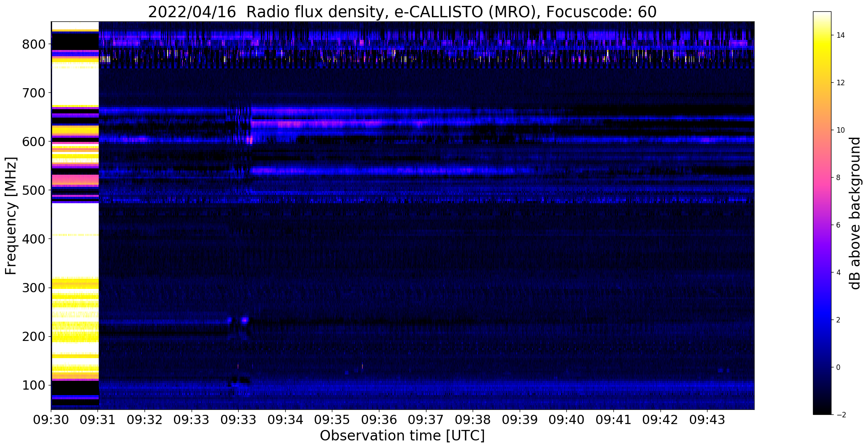The image size is (868, 448).
Task: Click the 100 frequency tick label
Action: (x=34, y=385)
